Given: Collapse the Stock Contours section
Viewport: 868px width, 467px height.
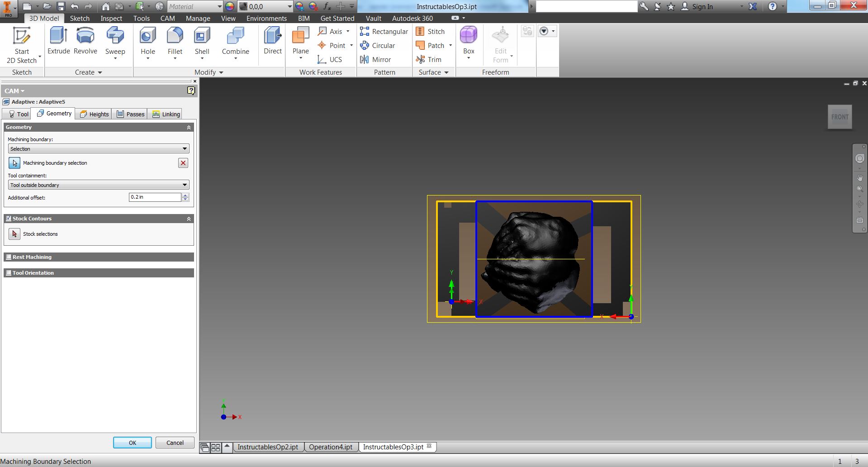Looking at the screenshot, I should pos(189,219).
